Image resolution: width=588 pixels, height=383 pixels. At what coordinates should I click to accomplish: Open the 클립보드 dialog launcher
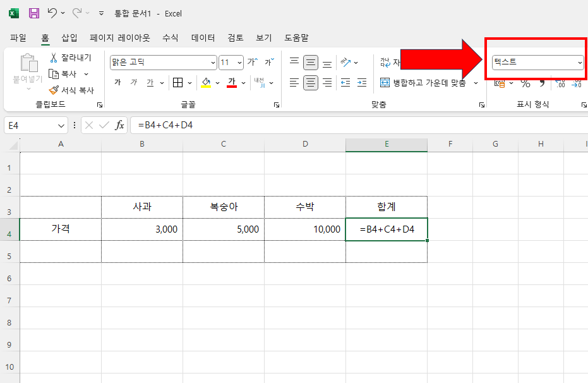[x=100, y=105]
